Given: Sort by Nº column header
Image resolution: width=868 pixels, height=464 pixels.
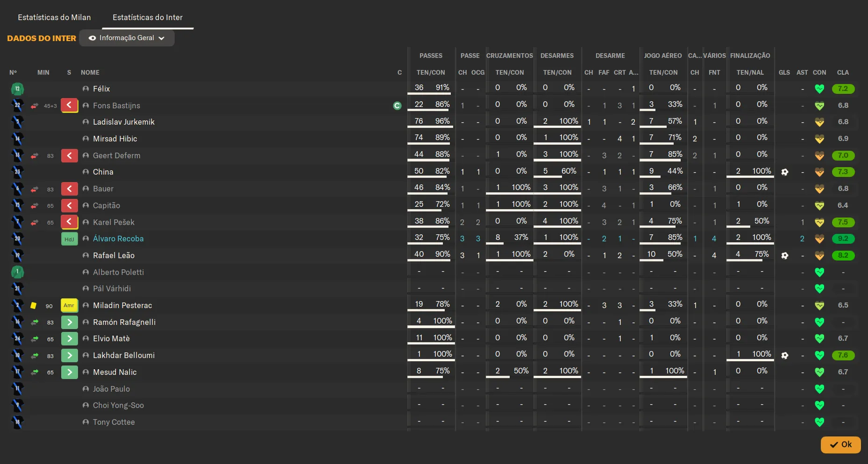Looking at the screenshot, I should pos(13,72).
